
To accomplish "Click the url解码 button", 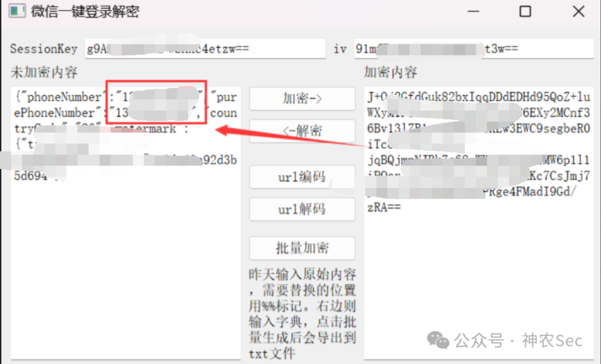I will tap(302, 209).
